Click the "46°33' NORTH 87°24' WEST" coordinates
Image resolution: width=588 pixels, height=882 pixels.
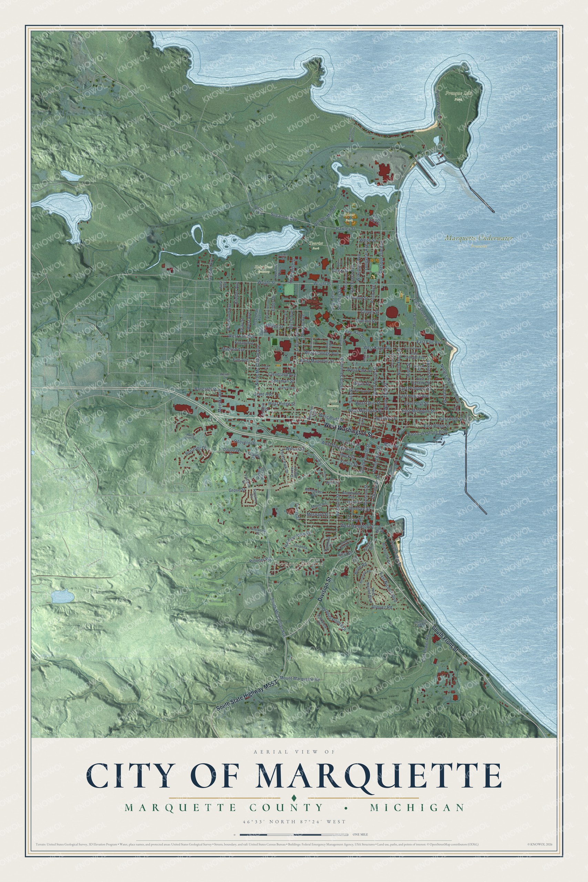[x=294, y=822]
